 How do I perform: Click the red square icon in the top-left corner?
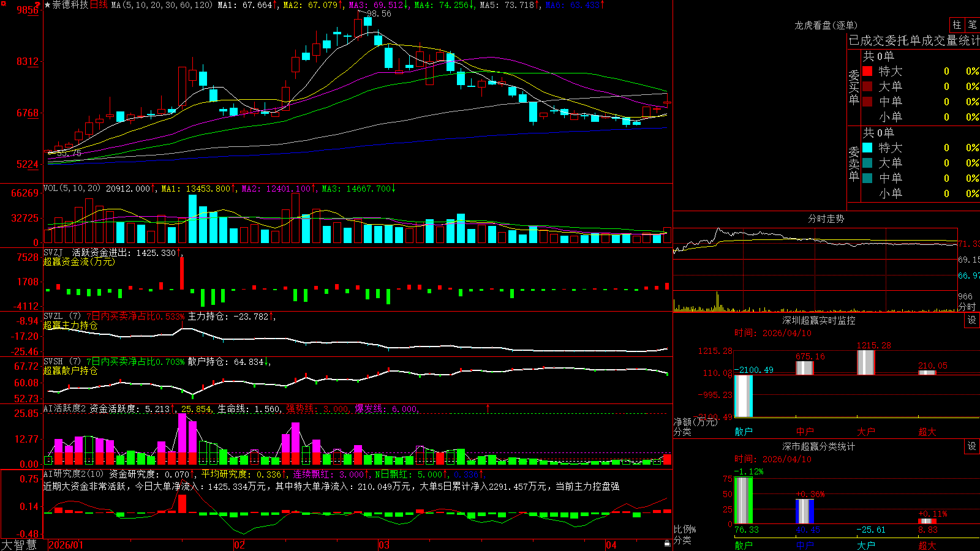coord(3,3)
